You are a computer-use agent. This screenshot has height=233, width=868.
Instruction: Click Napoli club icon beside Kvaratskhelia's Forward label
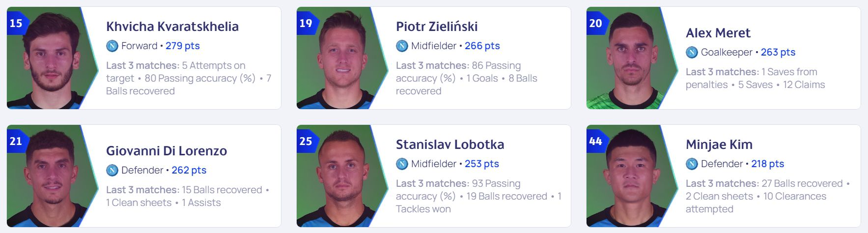tap(112, 46)
